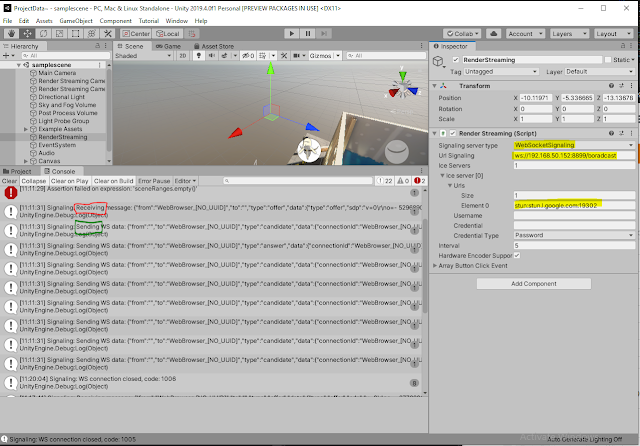This screenshot has height=446, width=640.
Task: Select the Rect tool
Action: [x=76, y=33]
